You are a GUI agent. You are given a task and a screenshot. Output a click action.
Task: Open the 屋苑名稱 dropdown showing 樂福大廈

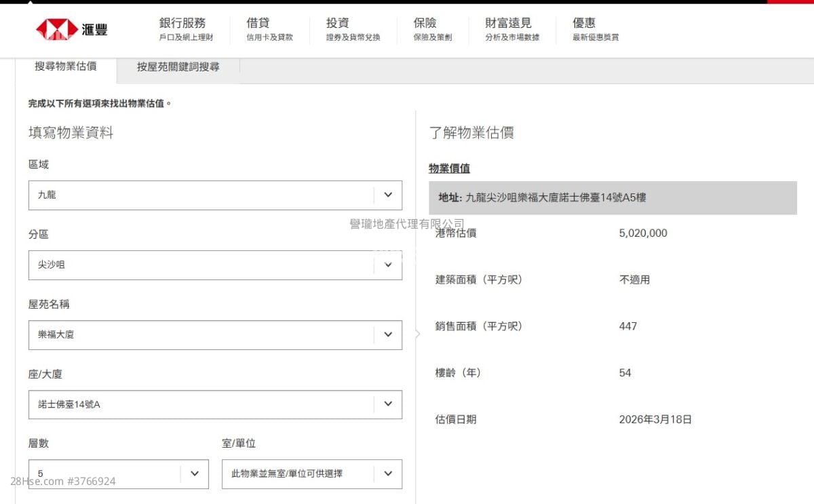(389, 334)
